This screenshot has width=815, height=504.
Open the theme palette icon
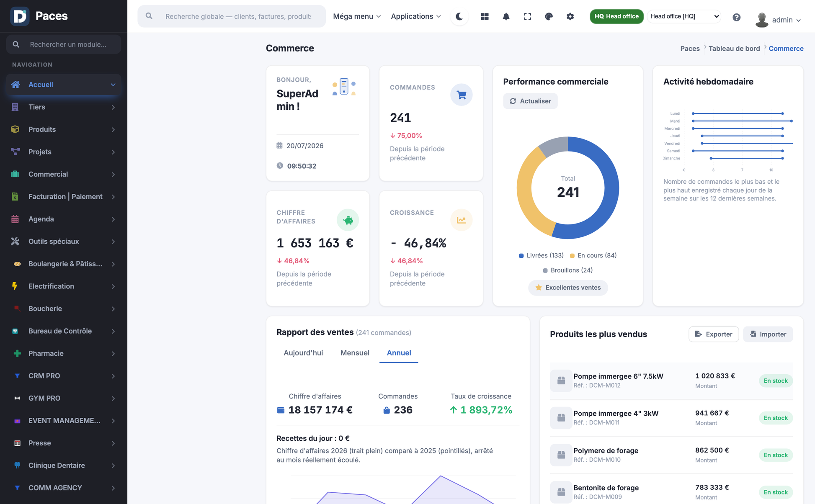549,16
